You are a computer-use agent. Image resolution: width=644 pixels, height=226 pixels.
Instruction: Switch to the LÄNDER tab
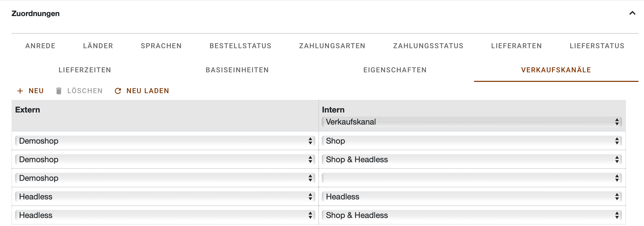click(x=98, y=46)
